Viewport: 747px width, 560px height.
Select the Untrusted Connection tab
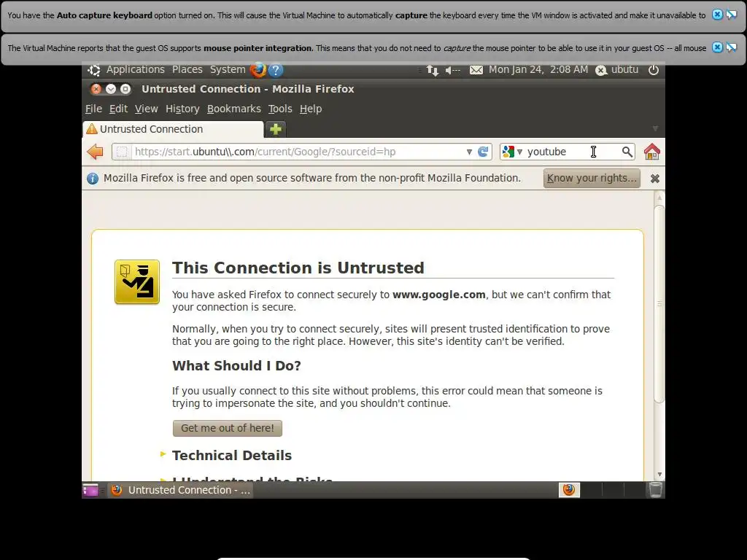point(174,129)
